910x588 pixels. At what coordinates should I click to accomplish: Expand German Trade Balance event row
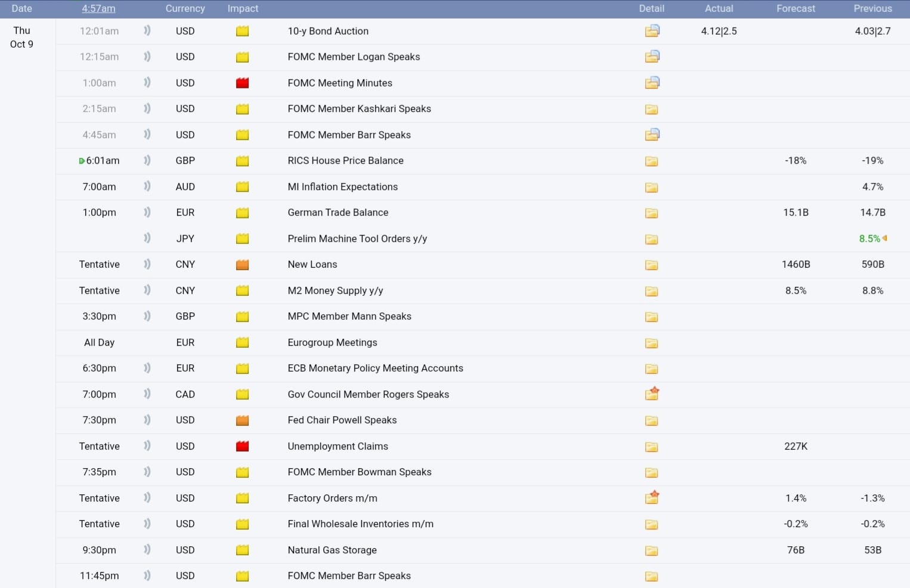(338, 212)
